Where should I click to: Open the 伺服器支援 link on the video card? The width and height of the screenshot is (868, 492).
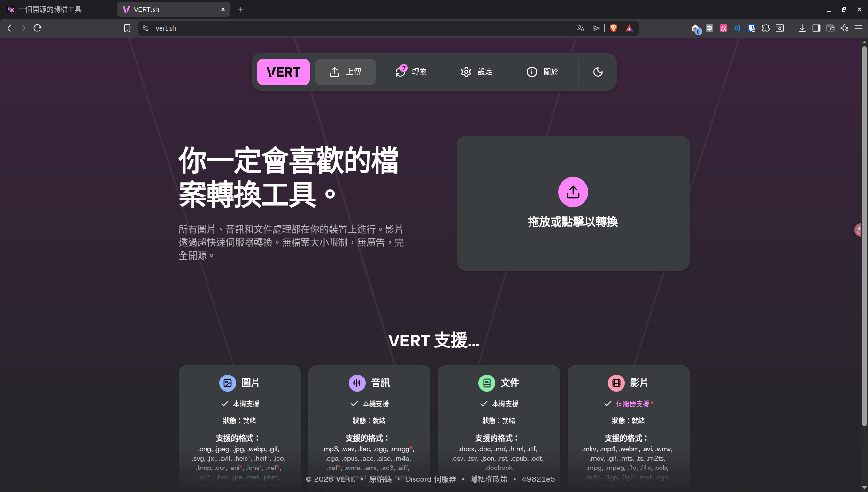(632, 404)
